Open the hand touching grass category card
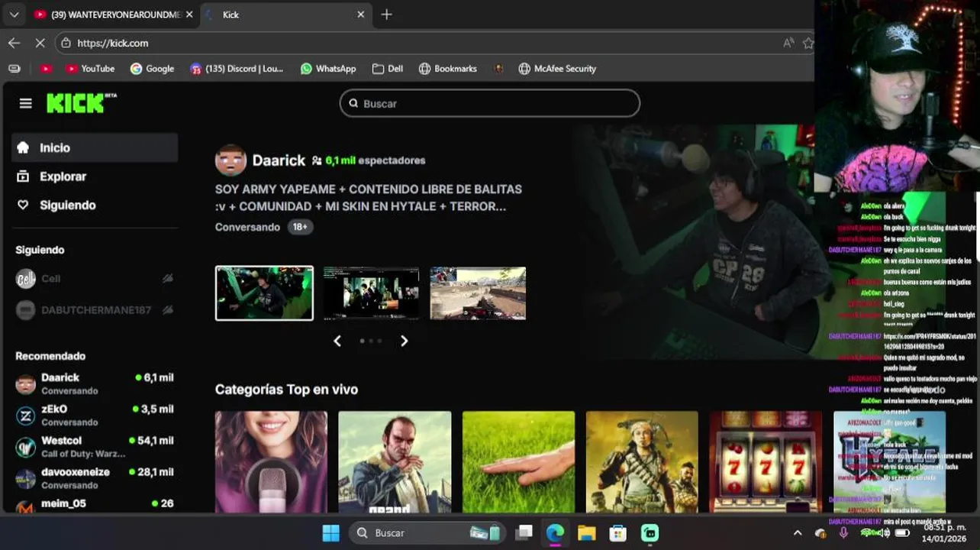Screen dimensions: 980x550 pyautogui.click(x=518, y=462)
